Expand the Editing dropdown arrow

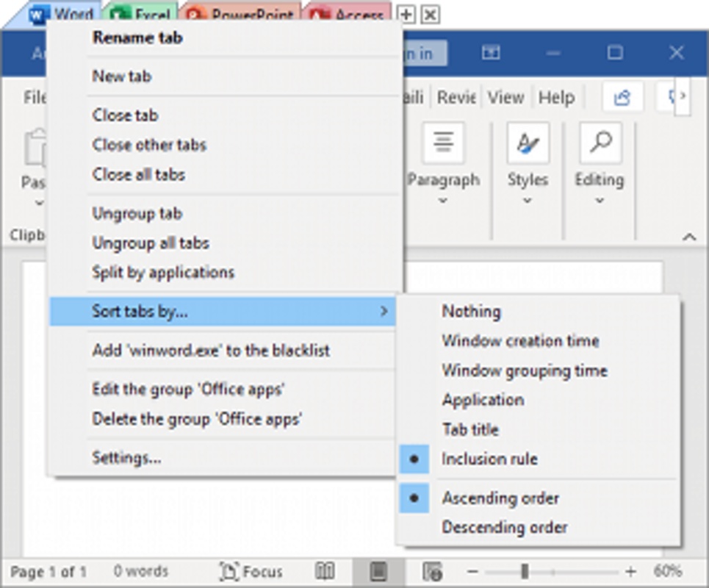coord(600,201)
